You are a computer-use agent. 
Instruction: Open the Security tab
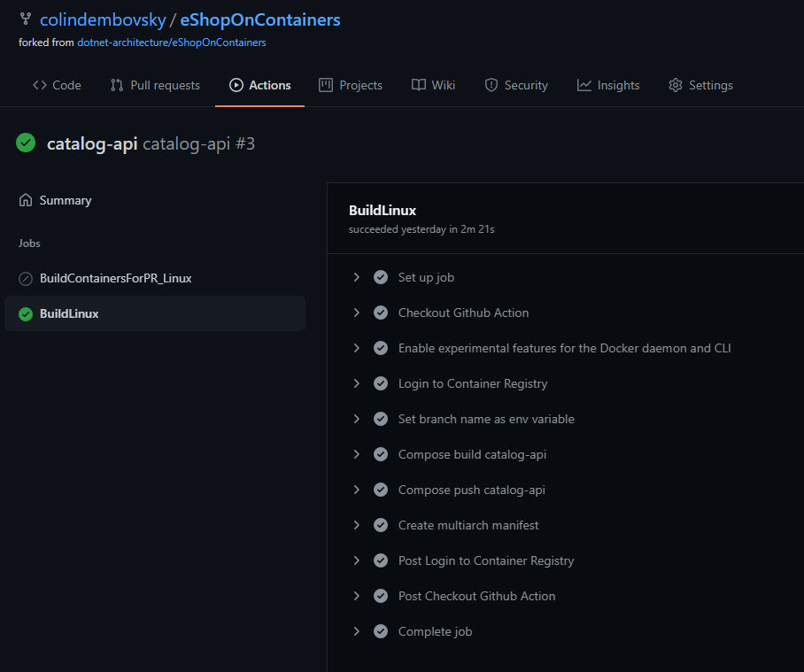pyautogui.click(x=516, y=85)
